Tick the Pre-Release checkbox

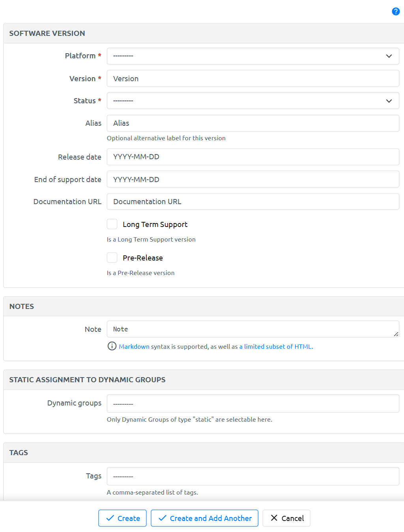pyautogui.click(x=112, y=258)
